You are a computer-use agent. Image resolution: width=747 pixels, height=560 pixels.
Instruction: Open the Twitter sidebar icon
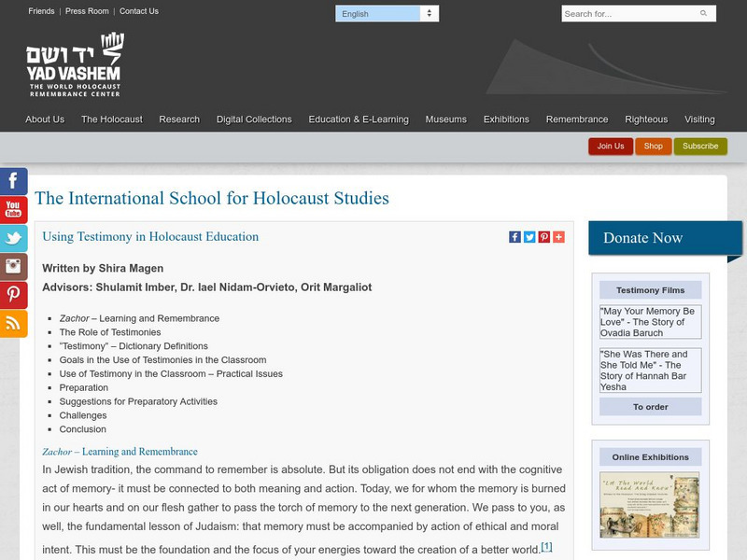[13, 238]
